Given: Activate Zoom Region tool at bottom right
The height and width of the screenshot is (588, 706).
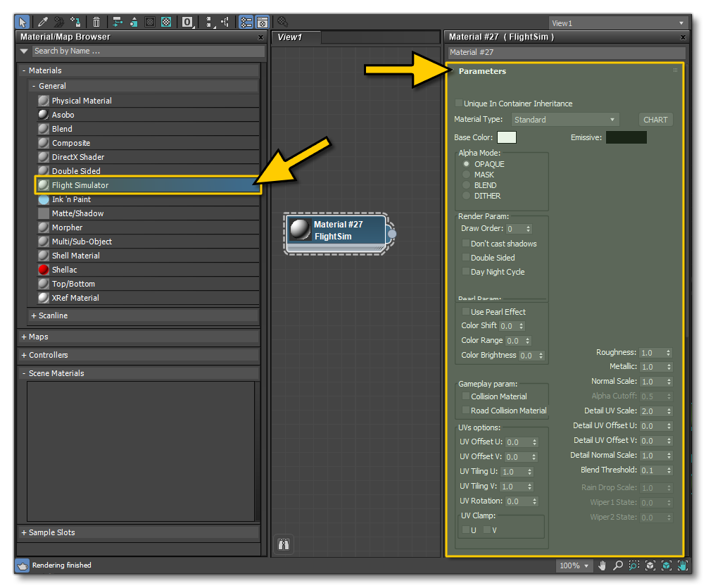Looking at the screenshot, I should pos(633,565).
